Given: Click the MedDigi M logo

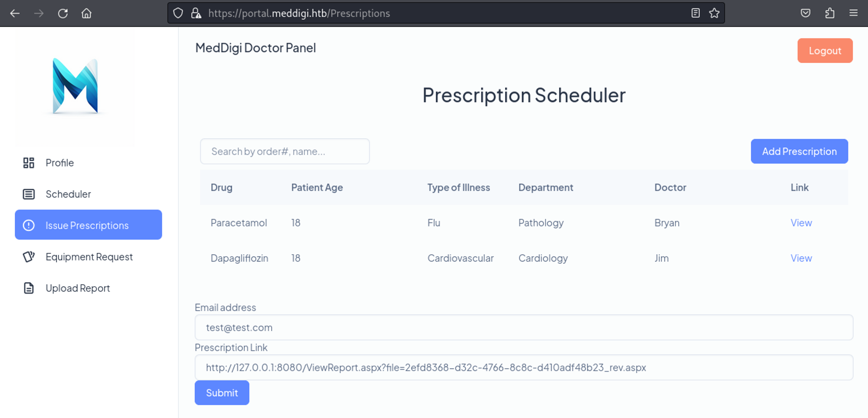Looking at the screenshot, I should click(x=75, y=86).
